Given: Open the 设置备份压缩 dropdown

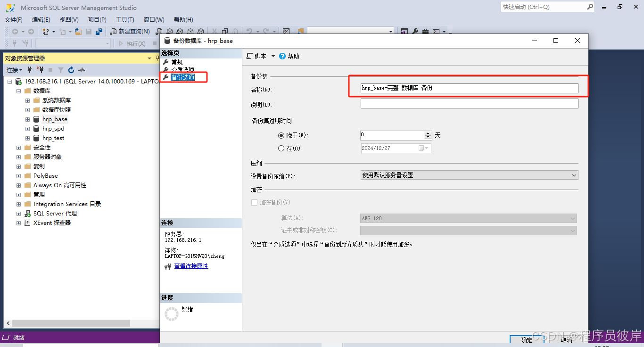Looking at the screenshot, I should [x=574, y=174].
